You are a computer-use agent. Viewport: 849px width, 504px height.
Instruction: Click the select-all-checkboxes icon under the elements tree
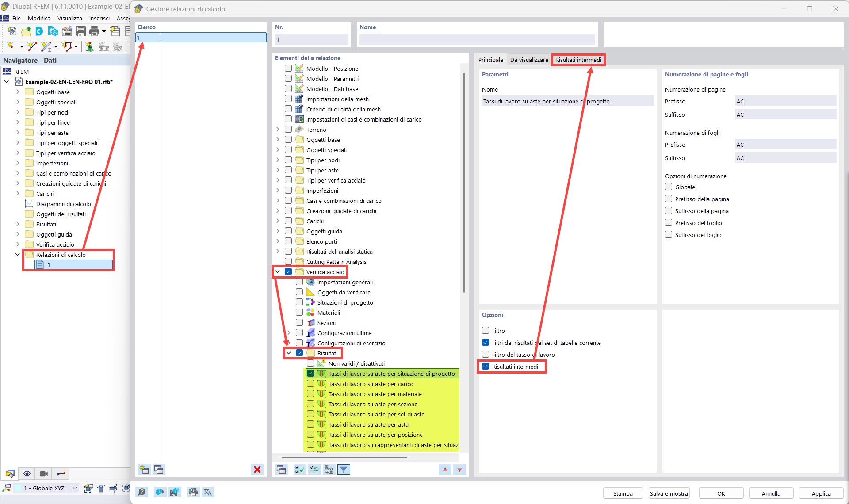[299, 470]
